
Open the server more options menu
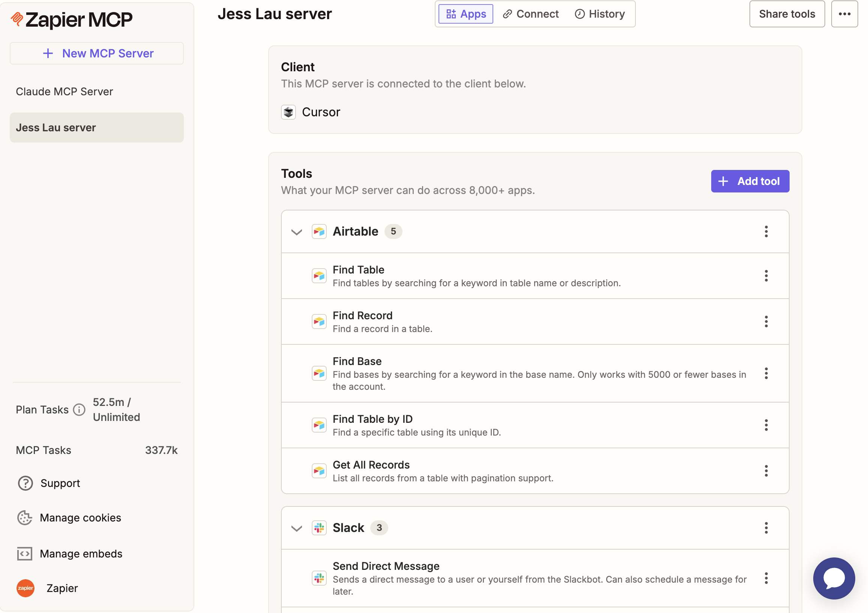pyautogui.click(x=844, y=14)
